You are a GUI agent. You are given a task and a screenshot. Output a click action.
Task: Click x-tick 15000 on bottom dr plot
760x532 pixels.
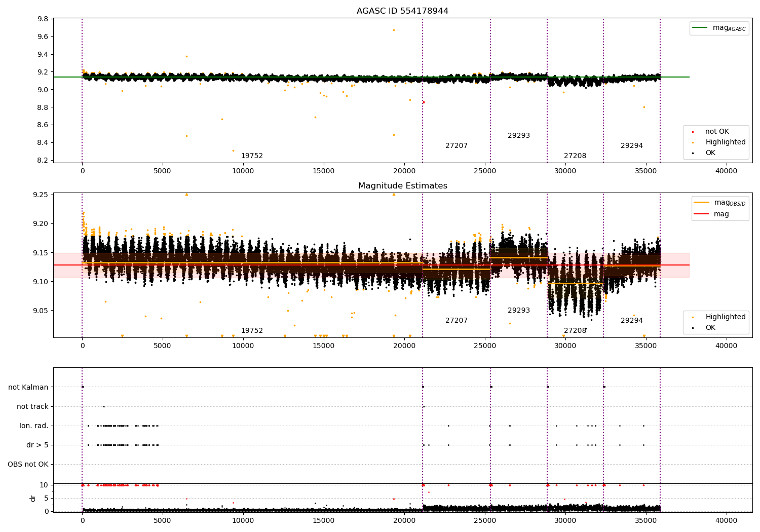(323, 521)
